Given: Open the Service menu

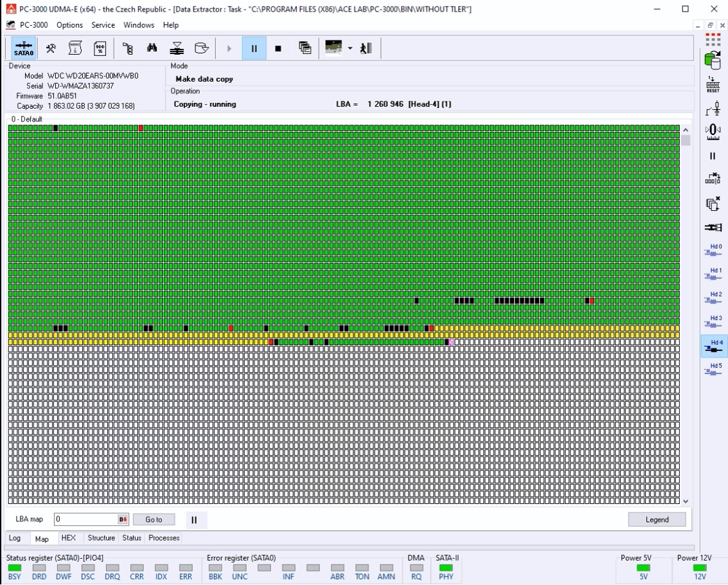Looking at the screenshot, I should tap(103, 25).
